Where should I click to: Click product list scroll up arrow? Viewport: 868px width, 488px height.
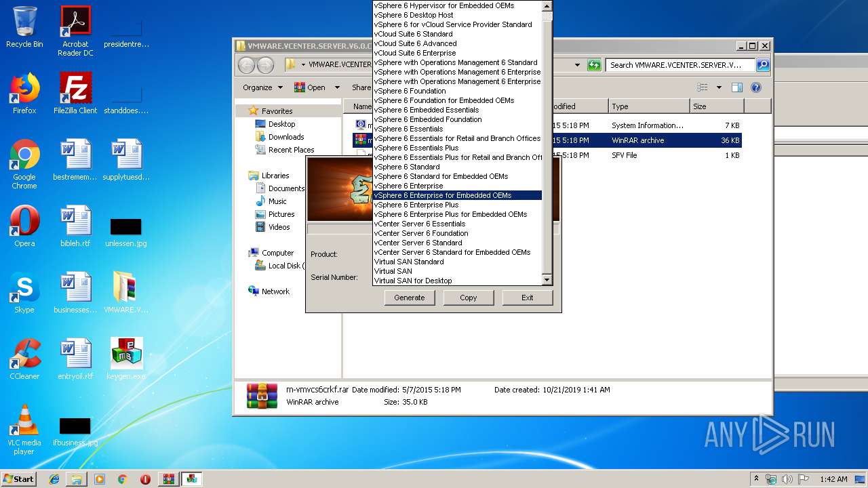click(x=547, y=5)
